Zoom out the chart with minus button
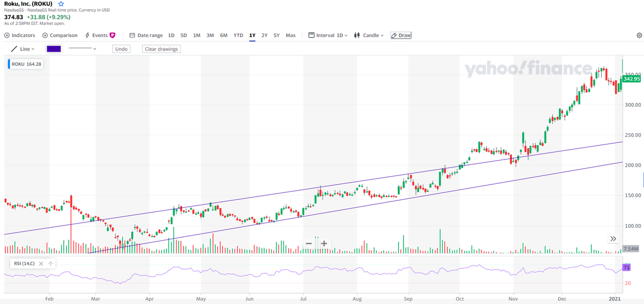Image resolution: width=644 pixels, height=304 pixels. pos(308,243)
